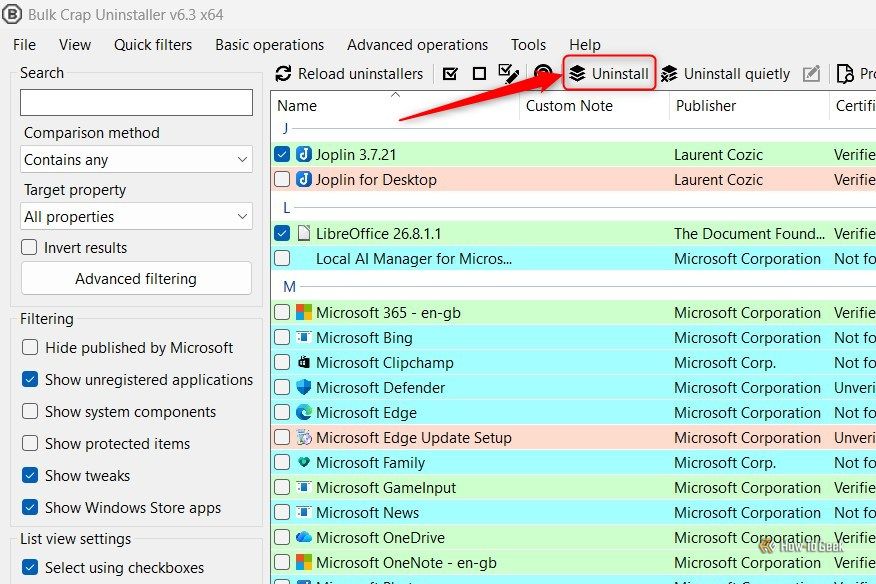Click Uninstall quietly in toolbar
Screen dimensions: 876x584
[725, 74]
